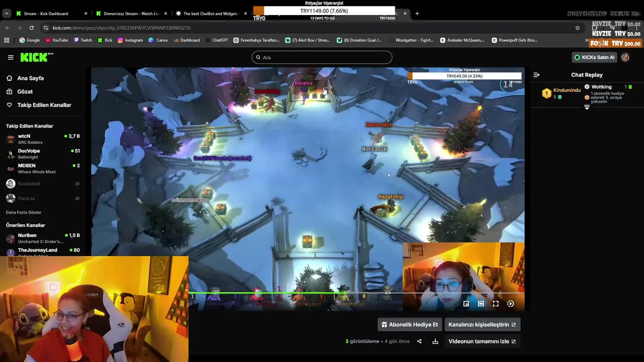Open Ana Sayfa home page
Screen dimensions: 644x362
point(31,78)
